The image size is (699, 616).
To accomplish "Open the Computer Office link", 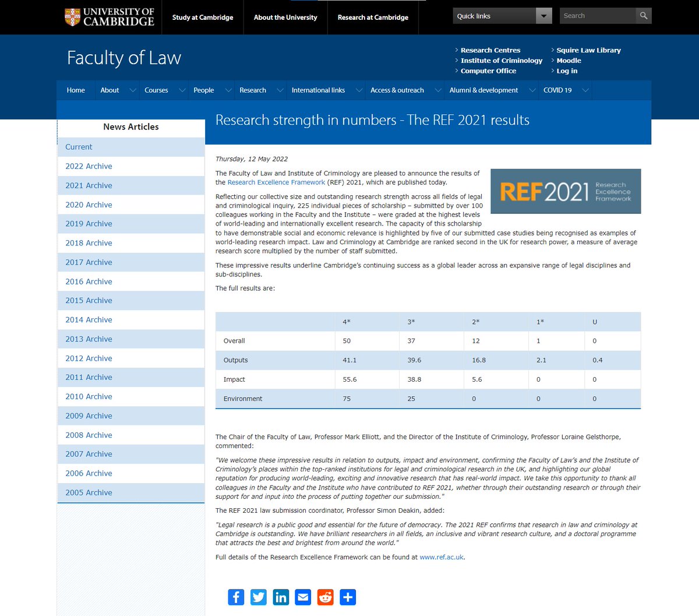I will tap(488, 71).
